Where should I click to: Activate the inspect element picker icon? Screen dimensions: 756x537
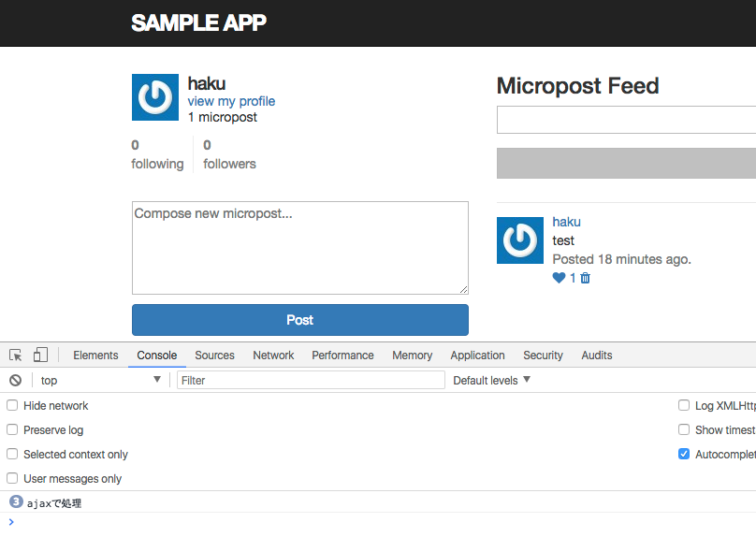point(16,356)
